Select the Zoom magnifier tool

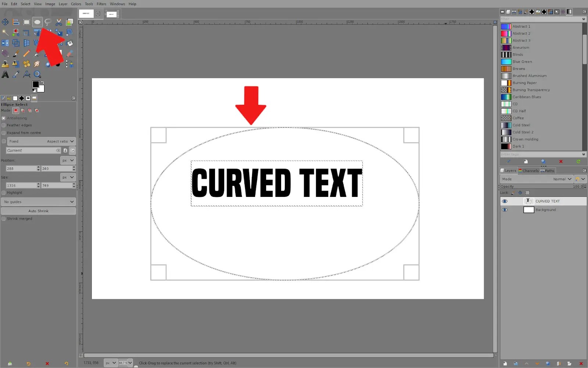pos(37,74)
